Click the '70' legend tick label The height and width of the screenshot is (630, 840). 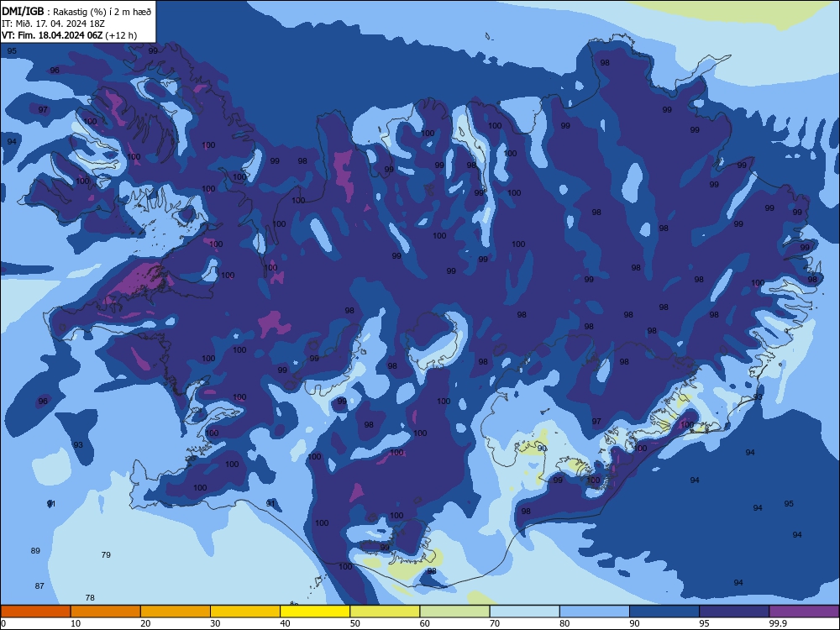tap(495, 623)
